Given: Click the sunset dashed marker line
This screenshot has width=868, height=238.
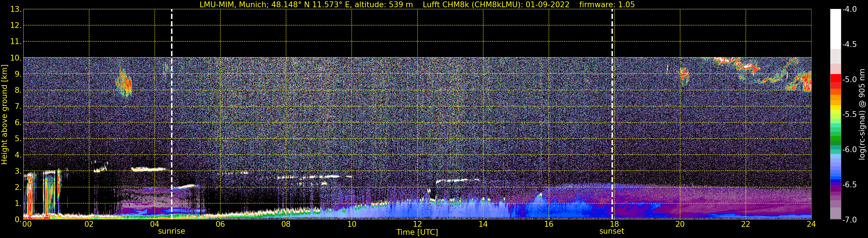Looking at the screenshot, I should pyautogui.click(x=612, y=114).
